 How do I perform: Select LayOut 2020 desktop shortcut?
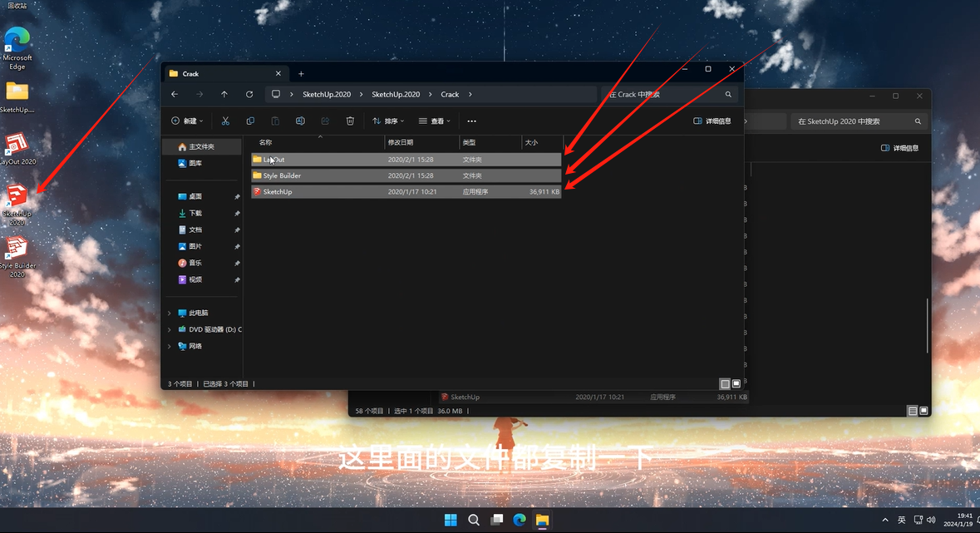(17, 149)
